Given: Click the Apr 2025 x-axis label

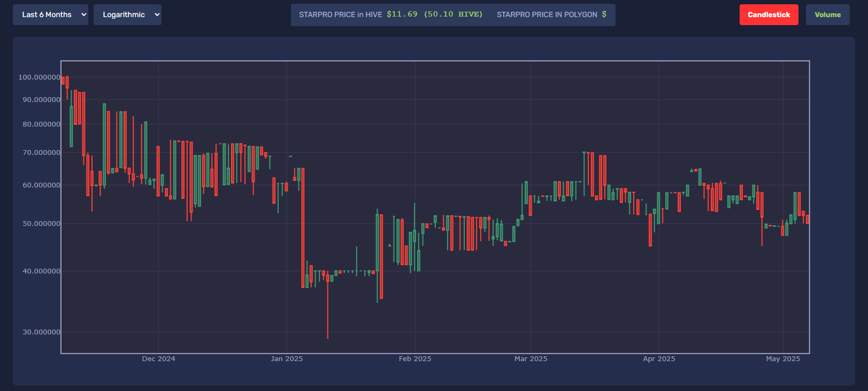Looking at the screenshot, I should click(659, 359).
